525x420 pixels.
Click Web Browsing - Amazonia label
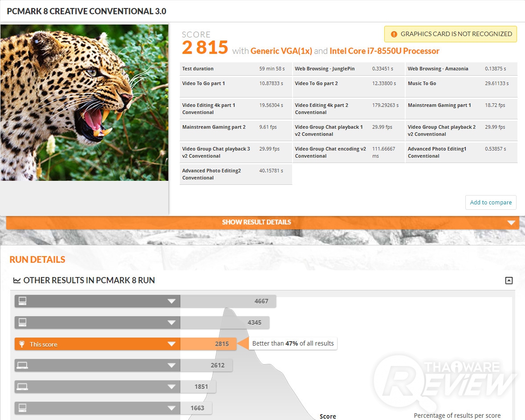(x=438, y=69)
